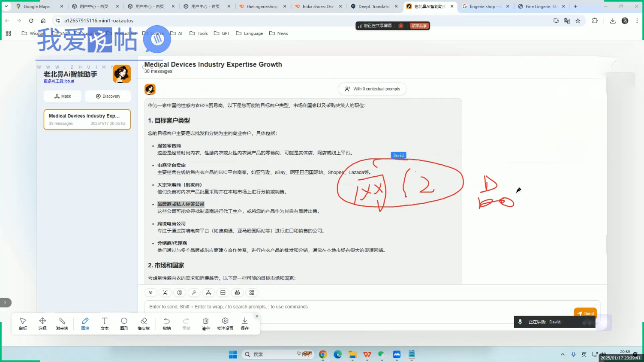Switch to the thelingerieshop tab
Viewport: 644px width, 362px height.
(x=262, y=6)
